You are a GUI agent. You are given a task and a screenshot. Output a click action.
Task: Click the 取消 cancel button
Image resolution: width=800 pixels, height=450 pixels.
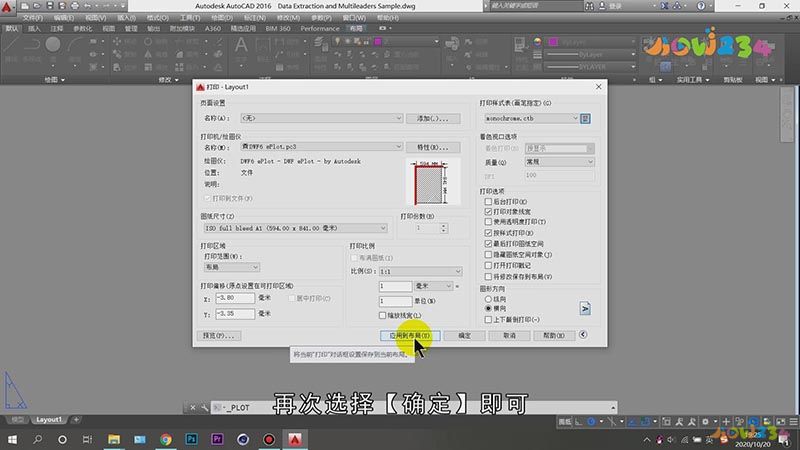coord(509,336)
